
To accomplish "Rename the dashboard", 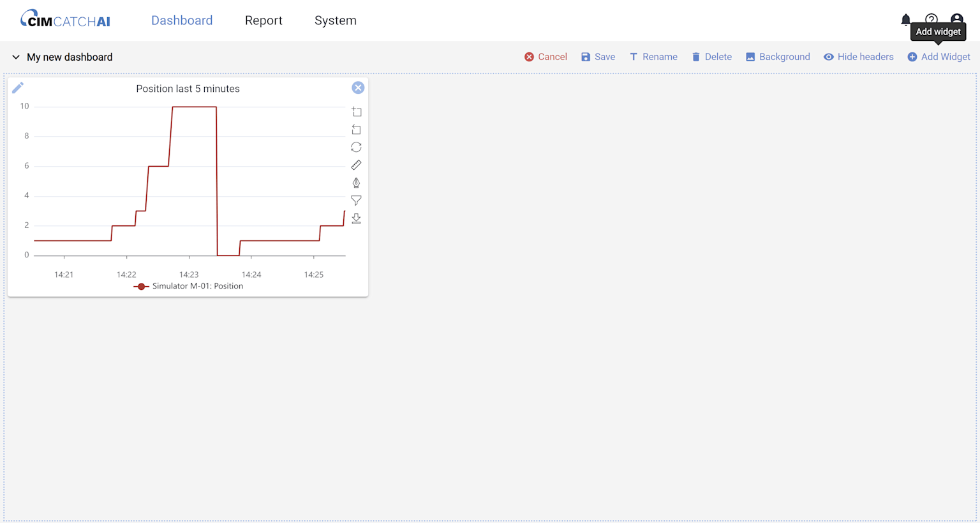I will [x=653, y=57].
